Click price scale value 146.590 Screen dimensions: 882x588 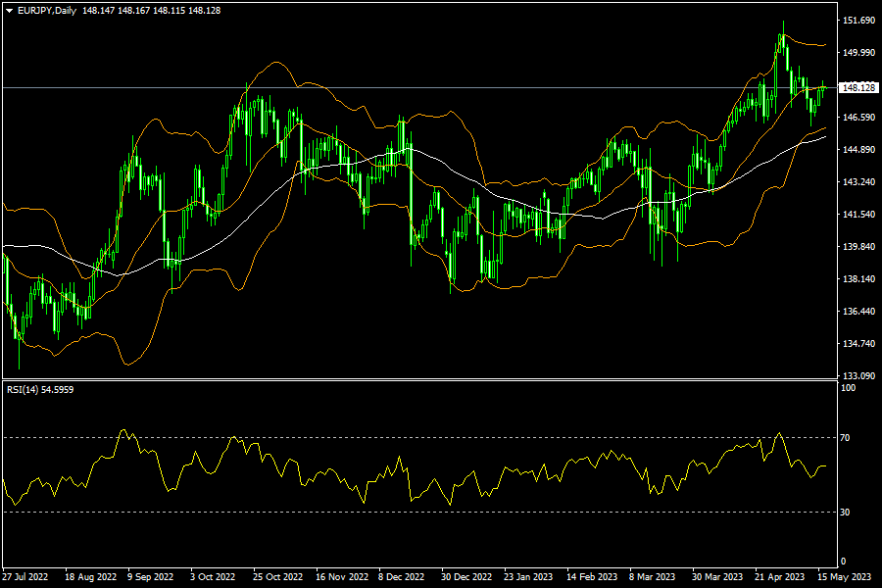858,117
